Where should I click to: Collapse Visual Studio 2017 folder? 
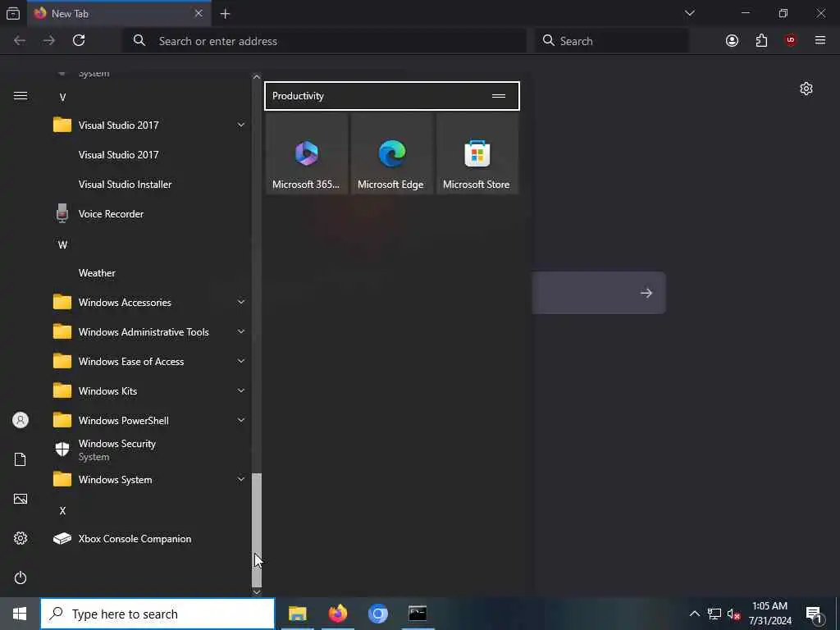coord(149,126)
